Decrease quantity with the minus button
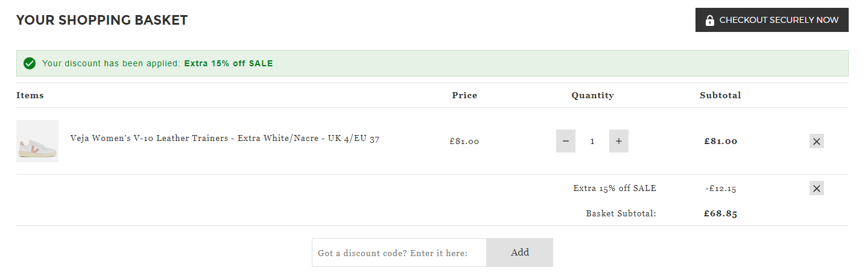Screen dimensions: 868x276 [x=566, y=141]
